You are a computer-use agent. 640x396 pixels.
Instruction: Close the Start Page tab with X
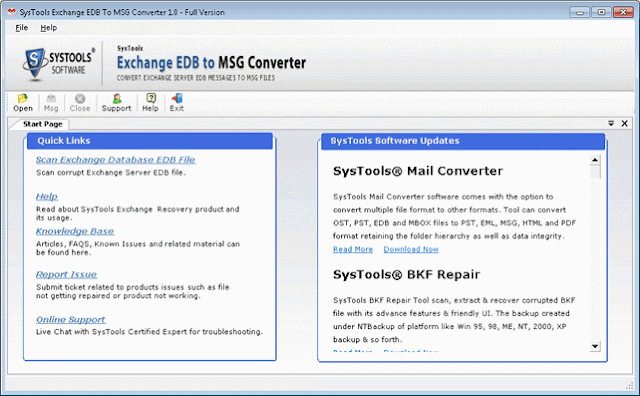pyautogui.click(x=624, y=123)
